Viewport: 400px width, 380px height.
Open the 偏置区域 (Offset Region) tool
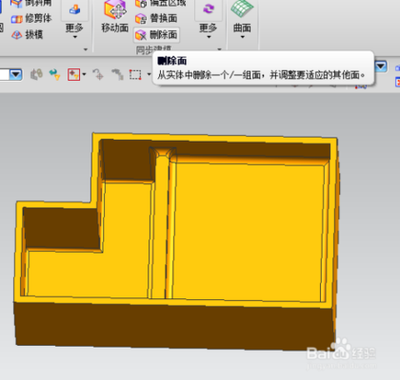click(160, 4)
